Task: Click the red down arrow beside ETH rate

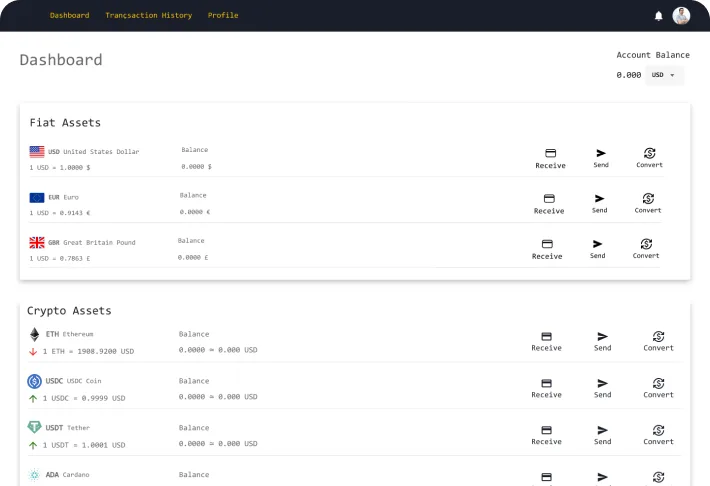Action: coord(33,351)
